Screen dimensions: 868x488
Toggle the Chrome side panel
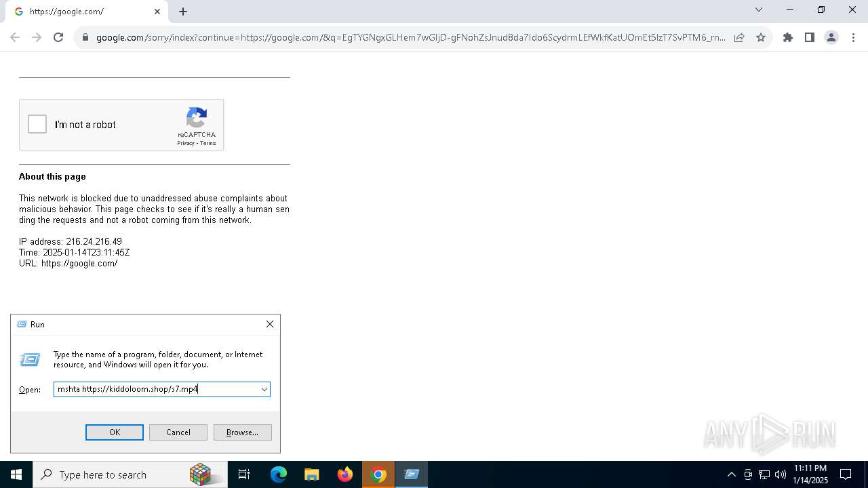[810, 37]
